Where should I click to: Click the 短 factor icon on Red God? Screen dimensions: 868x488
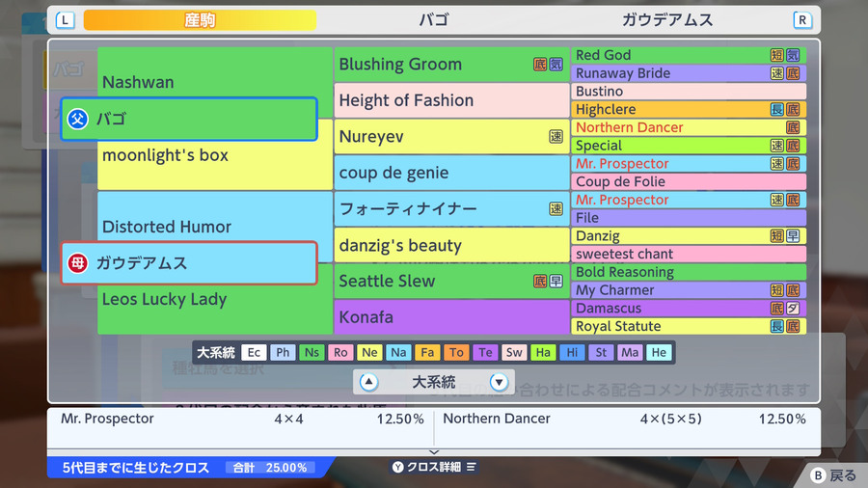777,55
